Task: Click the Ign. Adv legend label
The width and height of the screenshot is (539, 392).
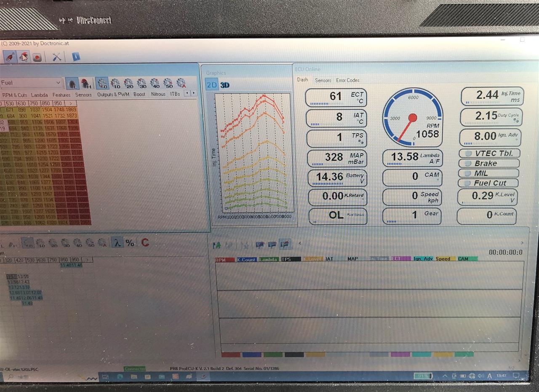Action: pos(423,259)
